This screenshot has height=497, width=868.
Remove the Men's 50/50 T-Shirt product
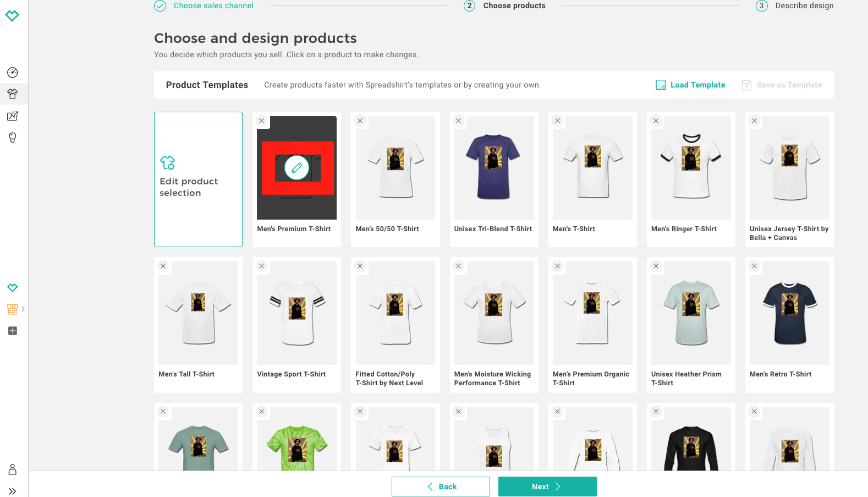[x=360, y=121]
